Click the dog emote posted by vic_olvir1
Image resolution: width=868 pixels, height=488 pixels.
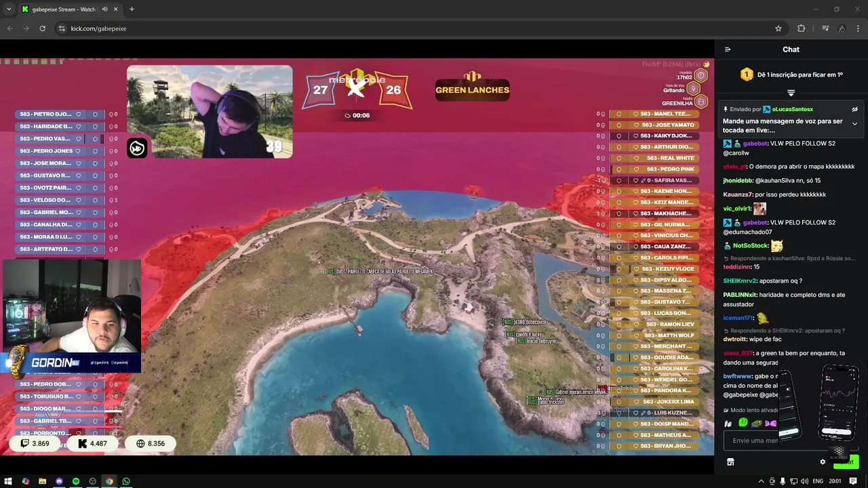[x=759, y=209]
